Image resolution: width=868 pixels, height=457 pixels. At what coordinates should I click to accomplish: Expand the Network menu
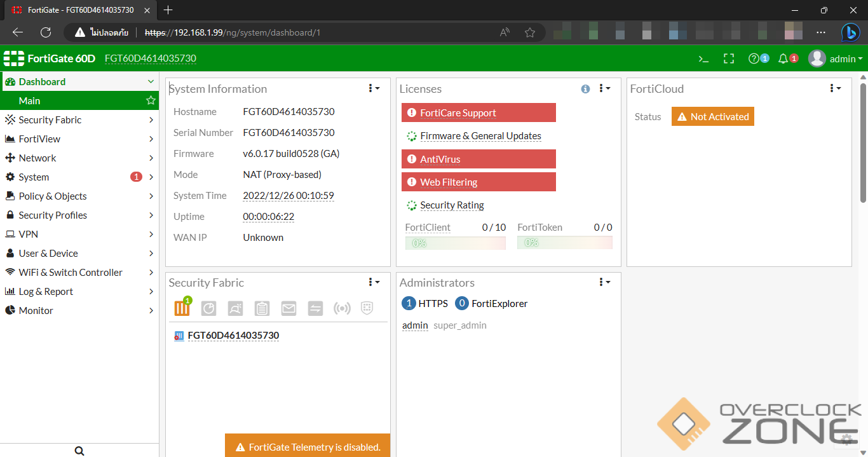coord(151,158)
